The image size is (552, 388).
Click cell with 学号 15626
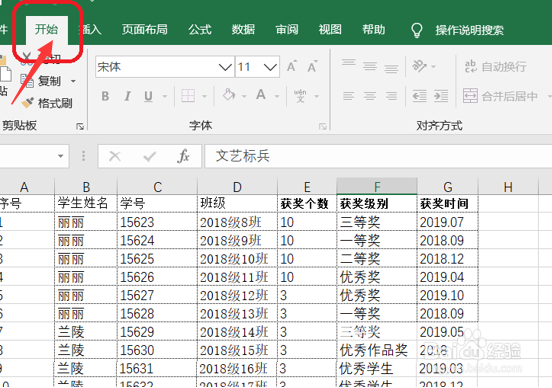[x=157, y=277]
